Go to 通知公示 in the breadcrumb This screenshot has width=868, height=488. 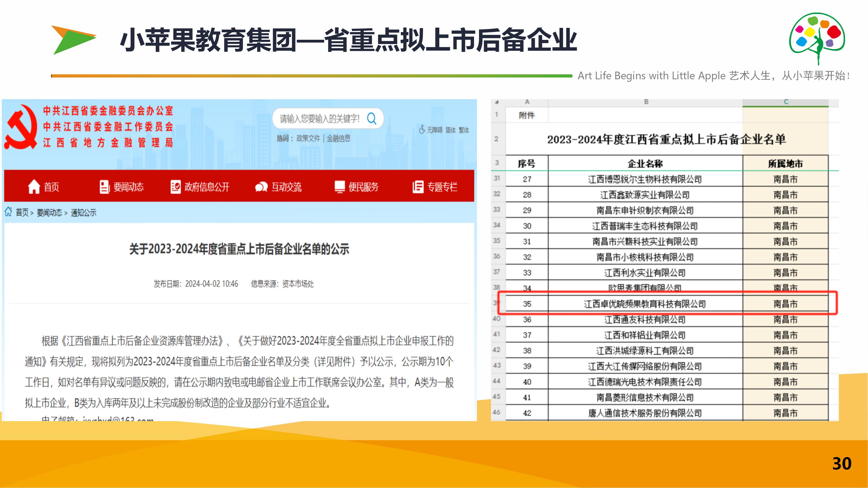(84, 213)
